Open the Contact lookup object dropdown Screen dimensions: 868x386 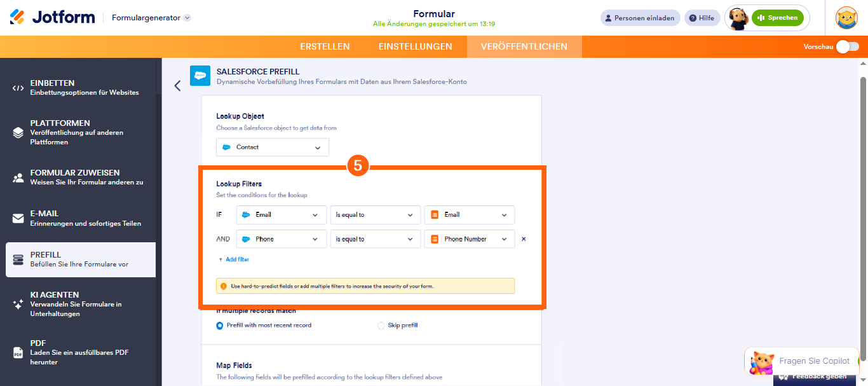tap(273, 147)
